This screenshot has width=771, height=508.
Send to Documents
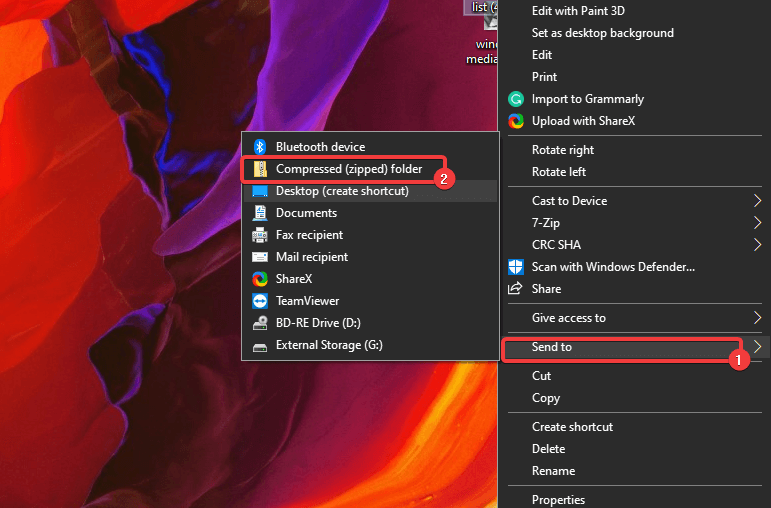[x=370, y=213]
